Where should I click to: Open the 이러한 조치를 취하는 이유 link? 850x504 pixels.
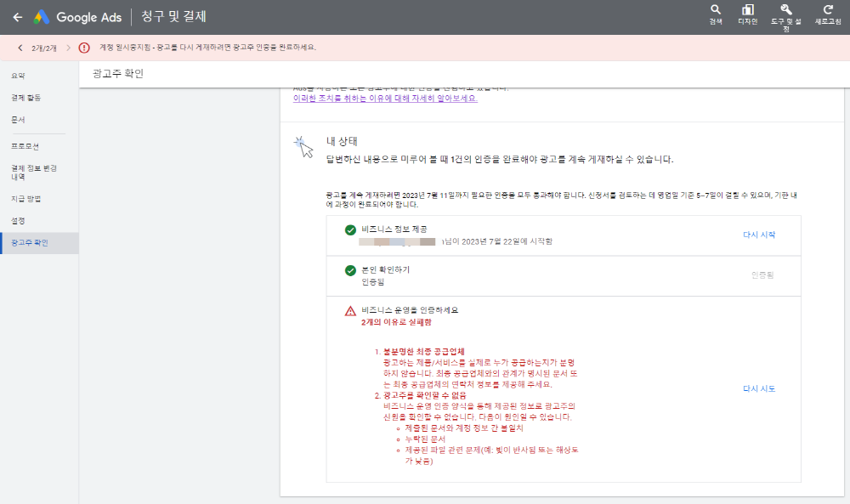pyautogui.click(x=385, y=99)
